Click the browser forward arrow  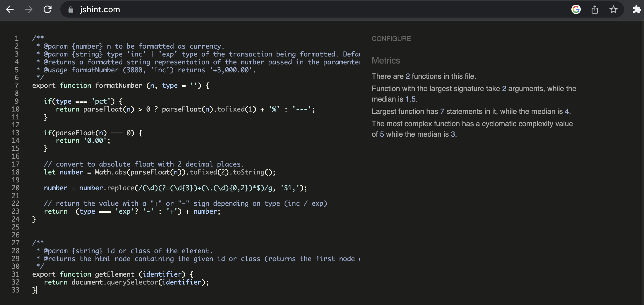pyautogui.click(x=29, y=10)
